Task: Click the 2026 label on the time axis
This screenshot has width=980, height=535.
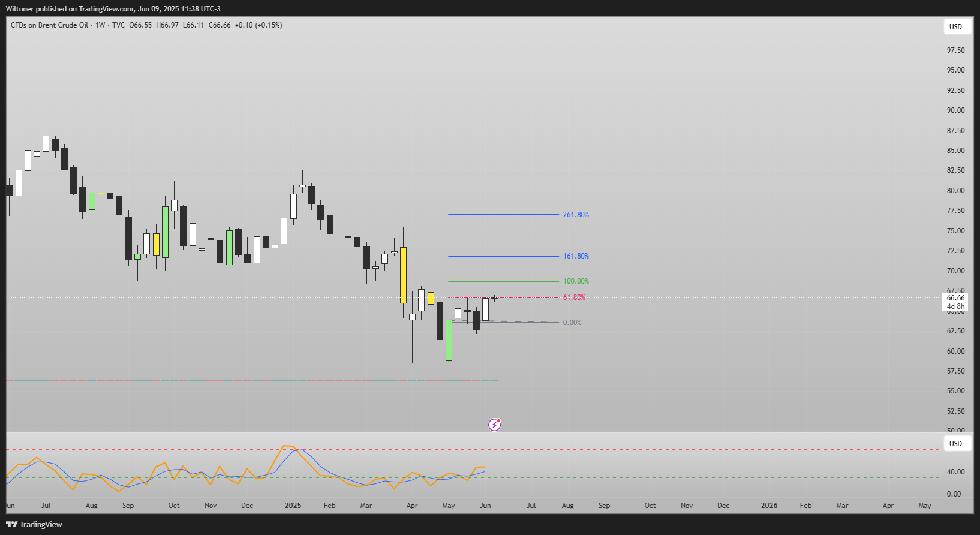Action: point(769,506)
